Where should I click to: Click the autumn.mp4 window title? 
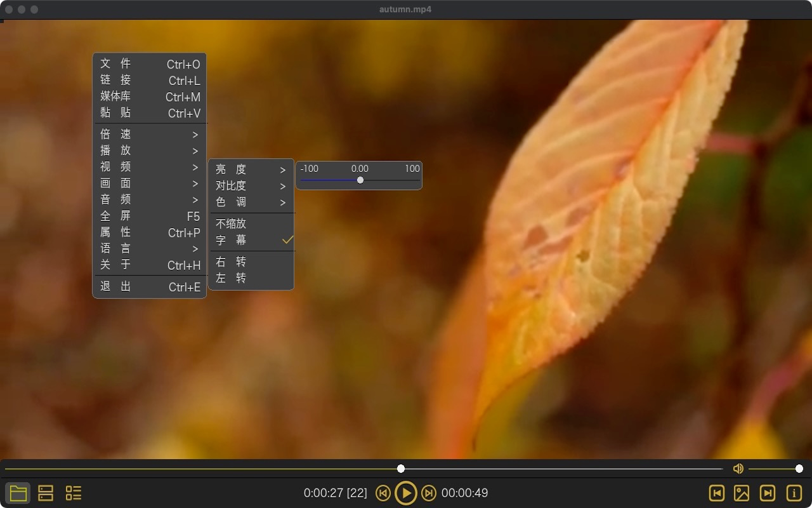click(x=405, y=10)
